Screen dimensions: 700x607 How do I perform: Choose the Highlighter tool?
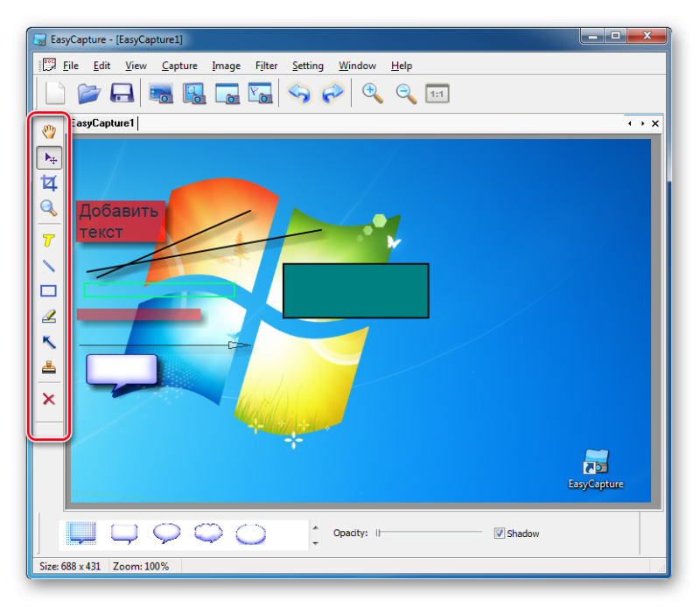coord(49,317)
